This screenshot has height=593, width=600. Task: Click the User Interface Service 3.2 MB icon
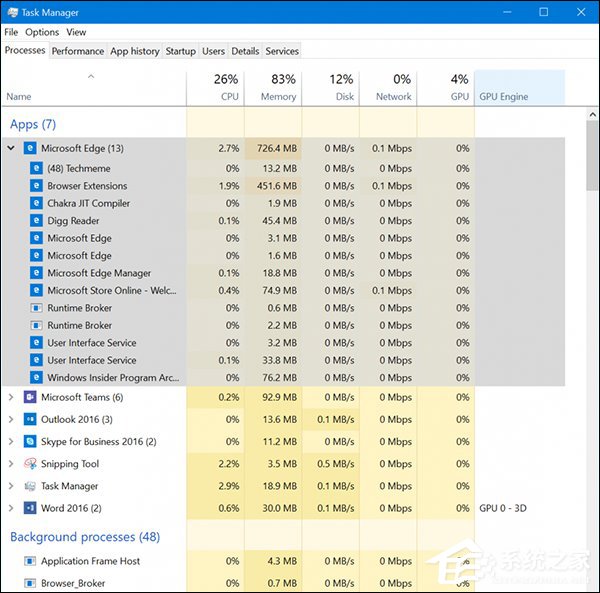tap(36, 343)
